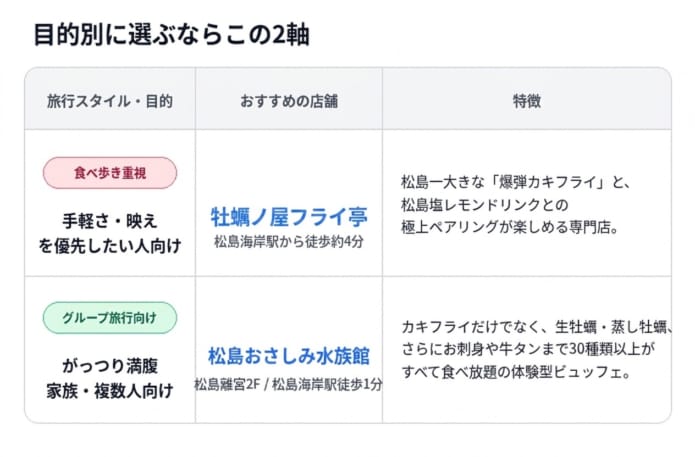695x457 pixels.
Task: Click the 30種類以上が description line
Action: click(528, 349)
